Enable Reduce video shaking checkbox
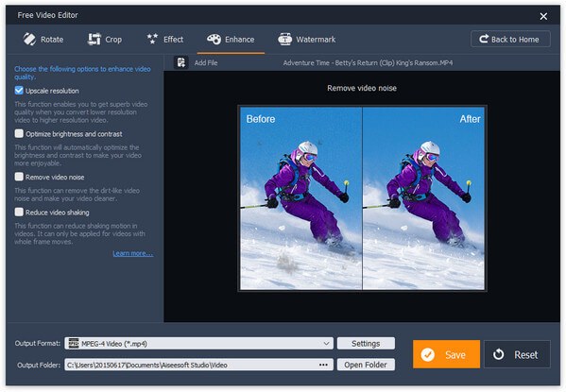The width and height of the screenshot is (566, 392). (x=19, y=212)
